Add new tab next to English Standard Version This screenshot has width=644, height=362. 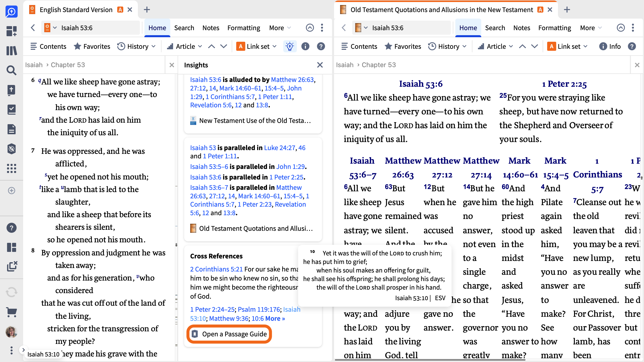147,10
